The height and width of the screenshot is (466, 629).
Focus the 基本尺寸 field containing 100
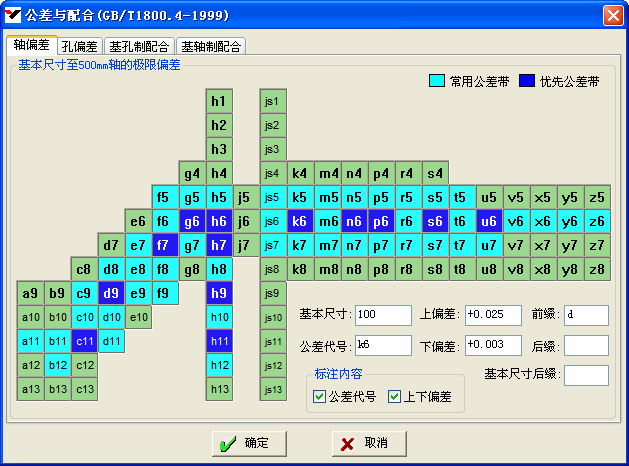(382, 315)
